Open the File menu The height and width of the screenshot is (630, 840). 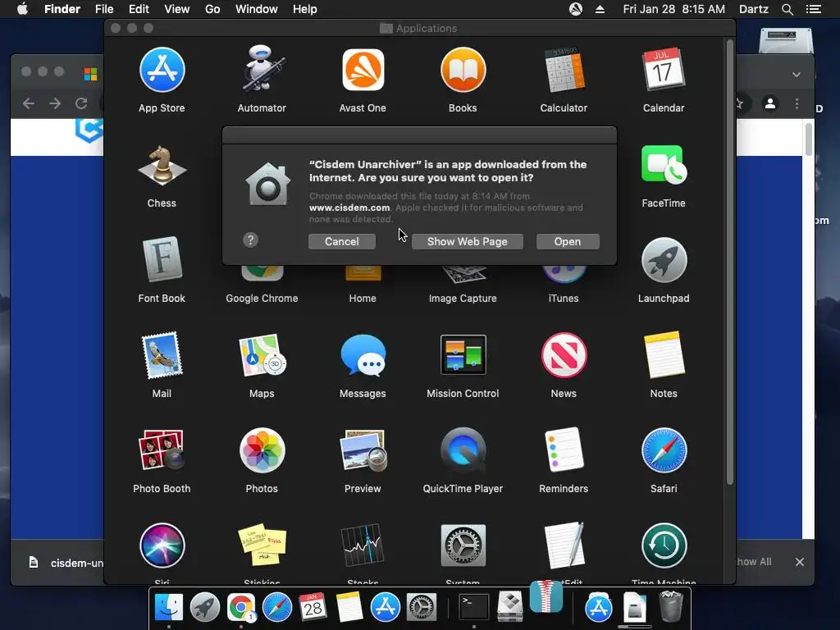pos(104,9)
